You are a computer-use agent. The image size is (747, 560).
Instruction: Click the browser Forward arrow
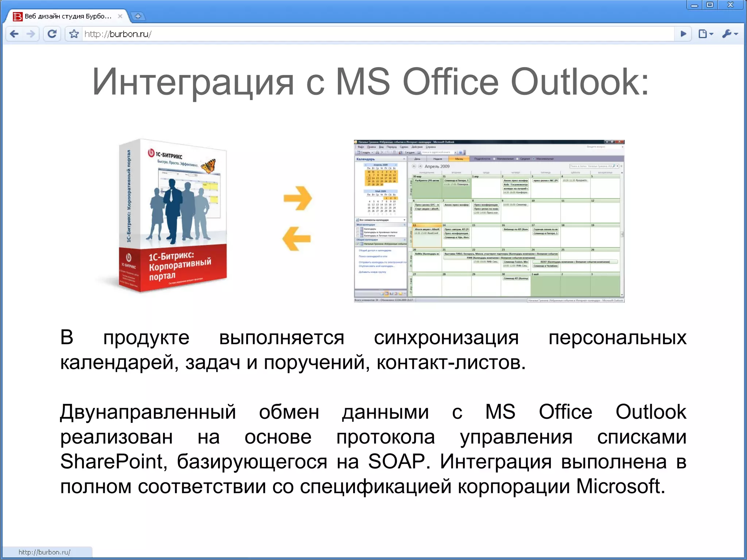tap(31, 34)
